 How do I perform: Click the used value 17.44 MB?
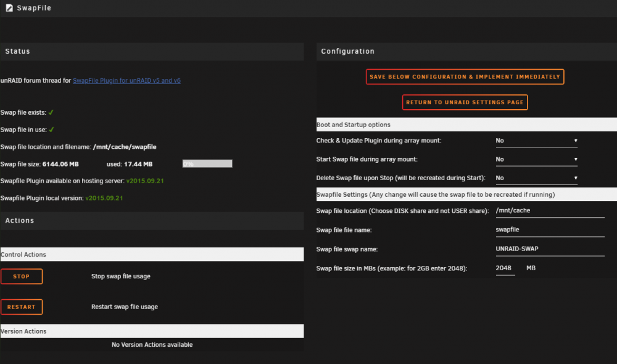click(138, 164)
